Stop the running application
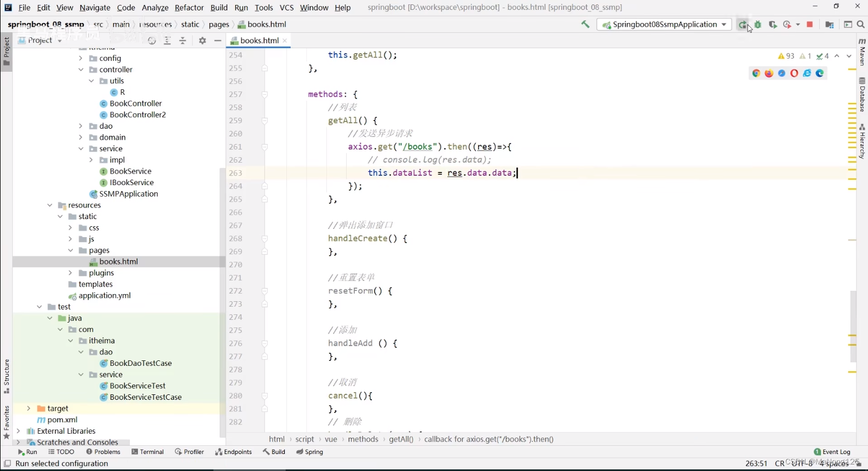This screenshot has width=868, height=471. pyautogui.click(x=810, y=25)
